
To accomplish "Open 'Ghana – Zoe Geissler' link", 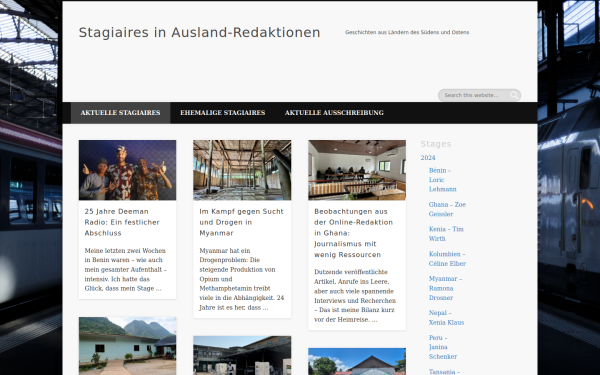I will (447, 209).
